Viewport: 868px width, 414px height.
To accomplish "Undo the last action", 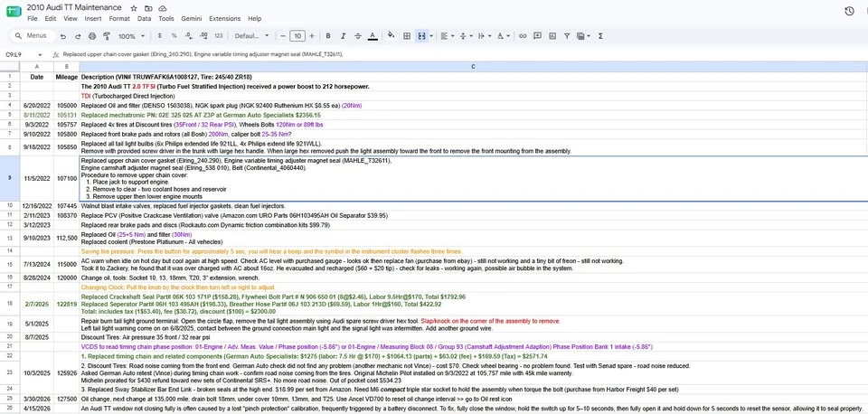I will pos(63,36).
